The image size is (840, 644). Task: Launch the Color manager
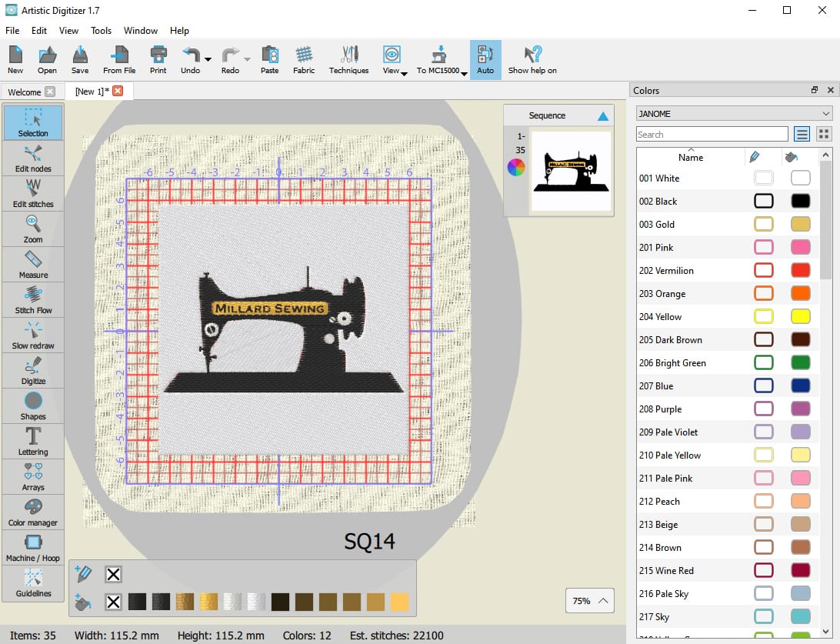(x=32, y=511)
